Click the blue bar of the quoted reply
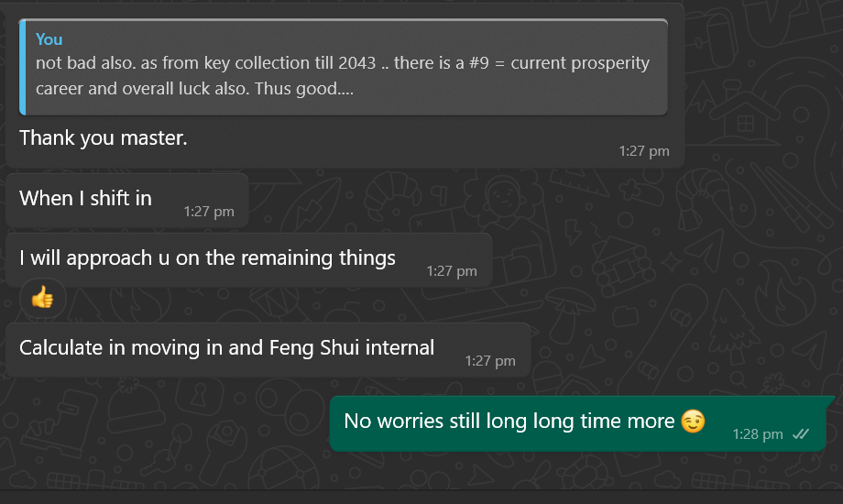 23,67
